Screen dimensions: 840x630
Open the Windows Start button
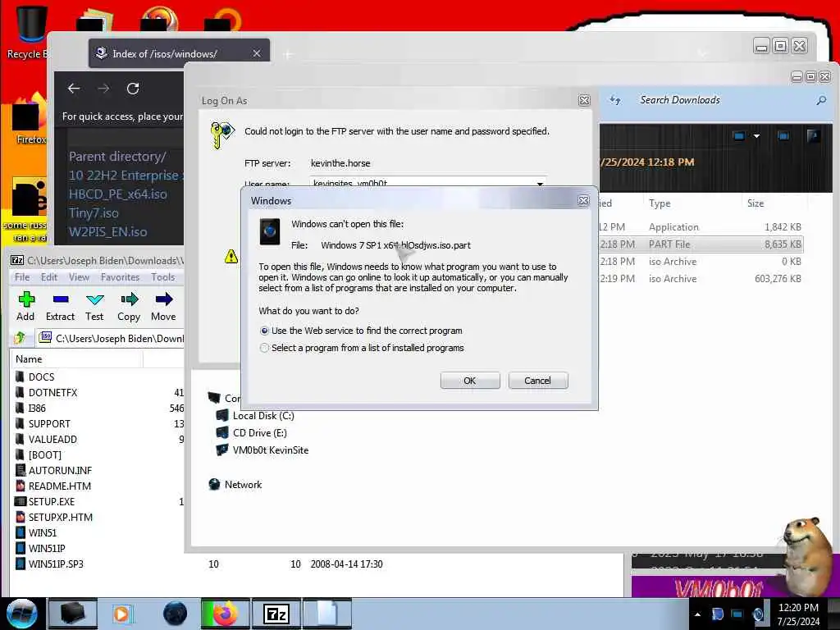21,614
